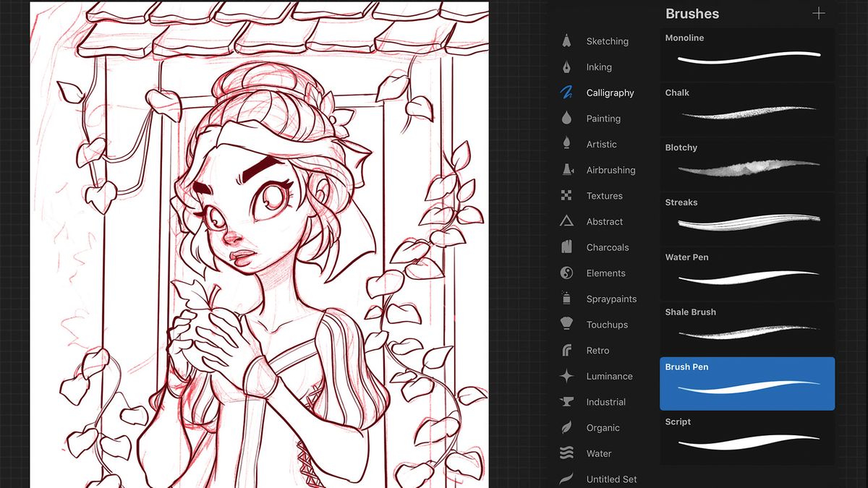Select the Water brush category icon

pos(567,453)
